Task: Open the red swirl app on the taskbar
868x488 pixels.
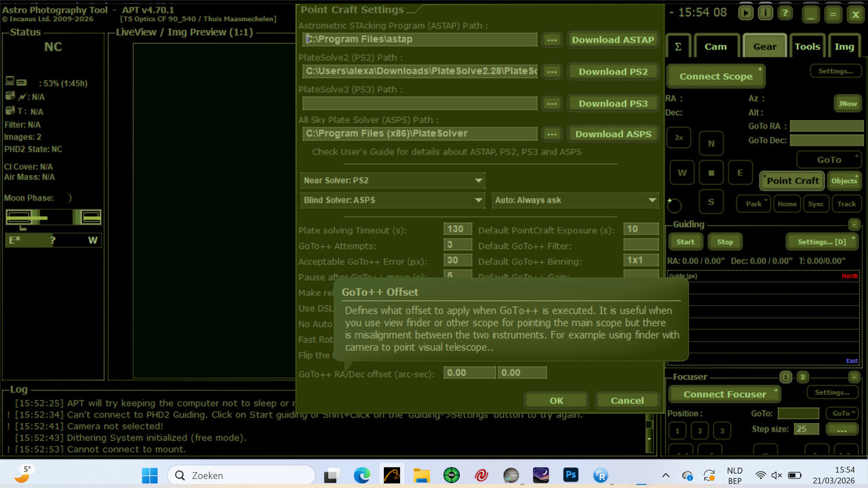Action: 481,475
